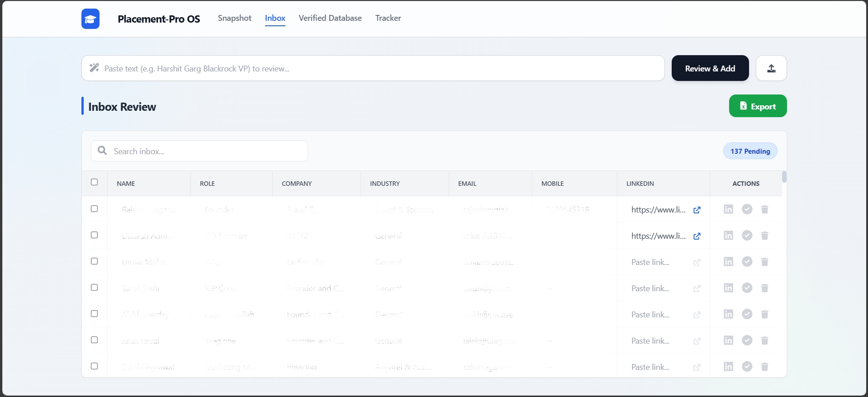Delete the Sakshi Agrawal row
The height and width of the screenshot is (397, 868).
765,366
